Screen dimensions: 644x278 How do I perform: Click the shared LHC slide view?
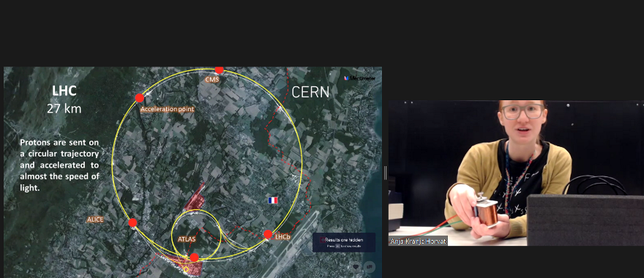(x=193, y=173)
